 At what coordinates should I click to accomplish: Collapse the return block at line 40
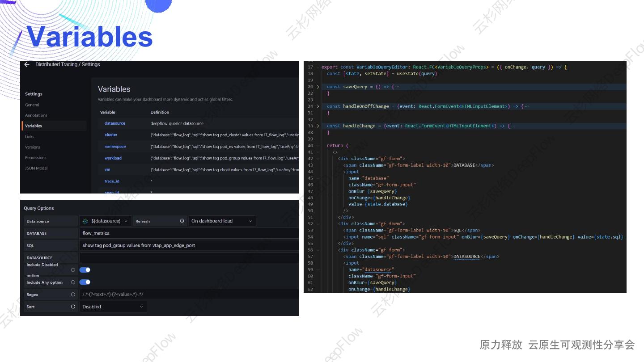coord(318,146)
